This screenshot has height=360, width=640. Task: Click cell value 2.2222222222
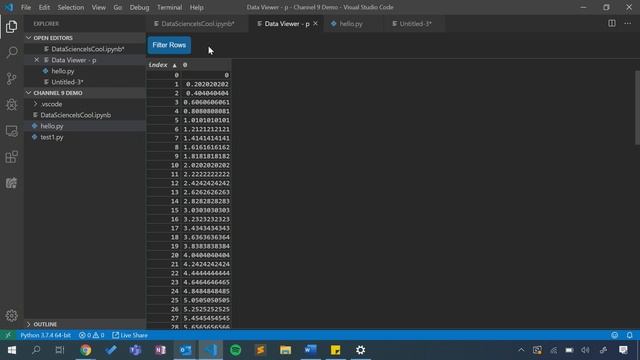[x=206, y=174]
